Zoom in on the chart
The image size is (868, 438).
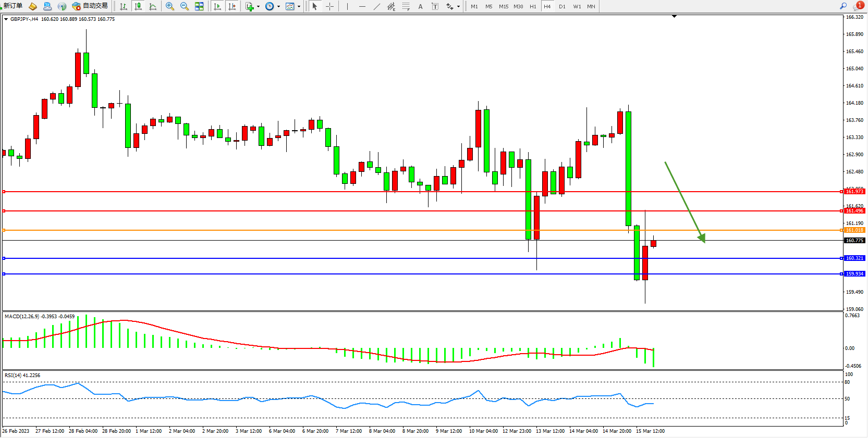[169, 6]
